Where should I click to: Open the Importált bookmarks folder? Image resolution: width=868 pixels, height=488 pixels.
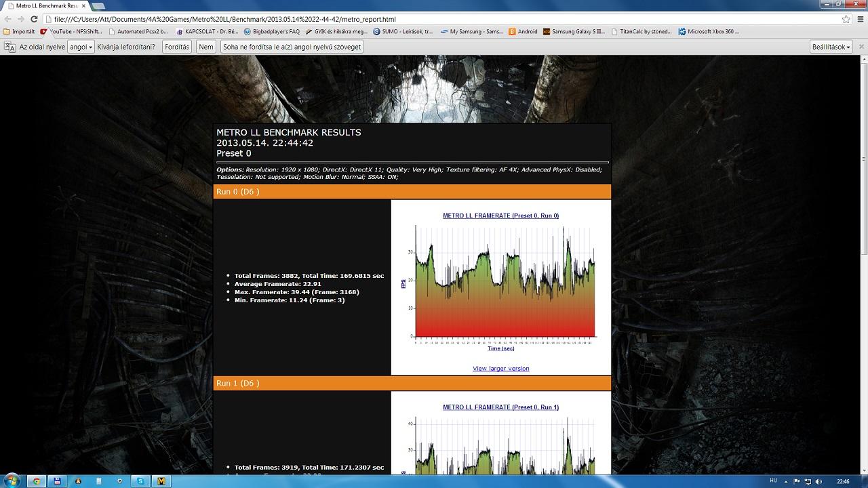click(19, 31)
